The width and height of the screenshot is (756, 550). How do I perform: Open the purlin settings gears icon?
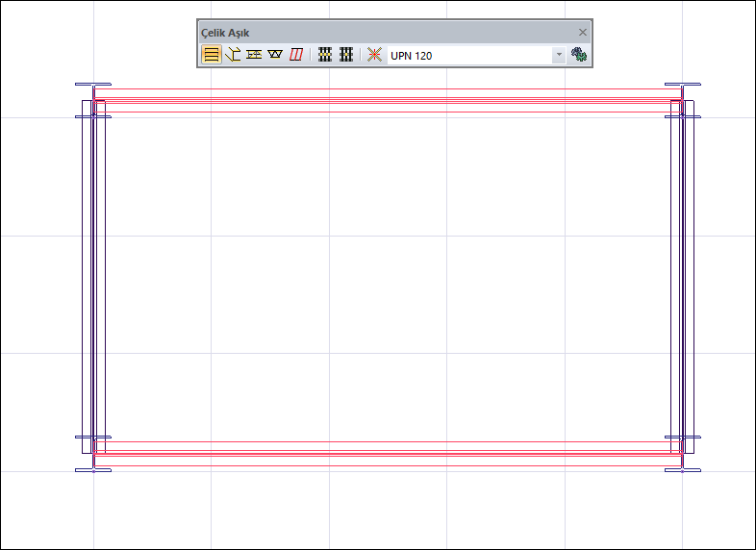(x=579, y=55)
